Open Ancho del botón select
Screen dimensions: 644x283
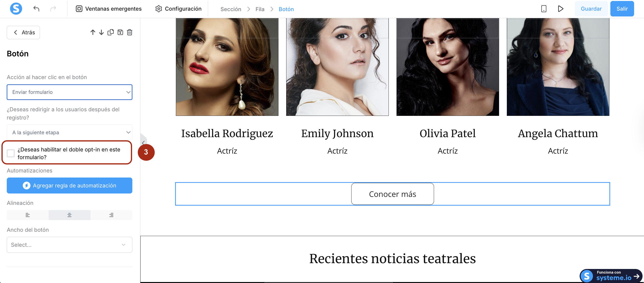(69, 245)
